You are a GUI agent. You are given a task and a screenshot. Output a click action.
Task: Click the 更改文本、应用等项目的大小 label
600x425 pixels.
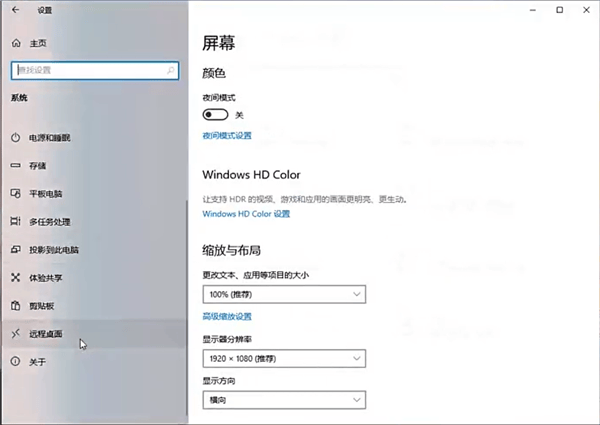click(x=256, y=275)
